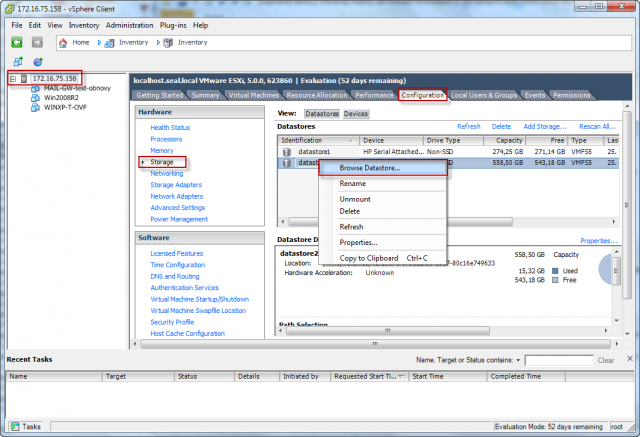Switch to the Configuration tab
Screen dimensions: 640x437
(422, 95)
